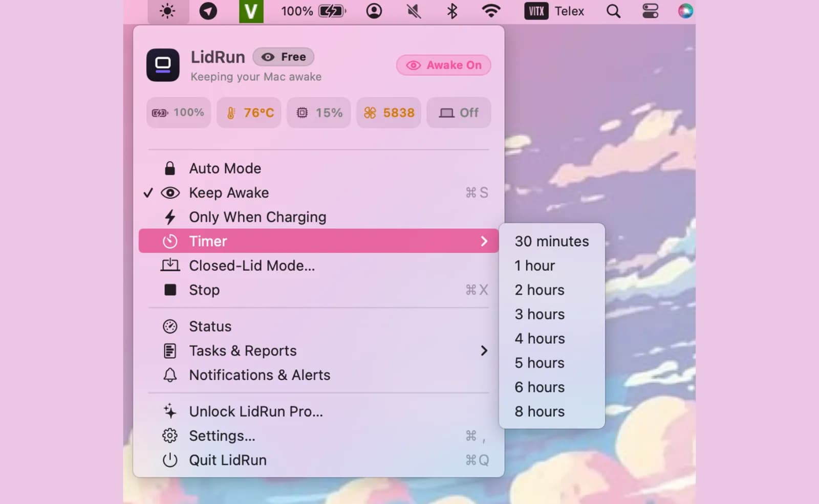Open Notifications & Alerts item
Image resolution: width=819 pixels, height=504 pixels.
pos(318,375)
